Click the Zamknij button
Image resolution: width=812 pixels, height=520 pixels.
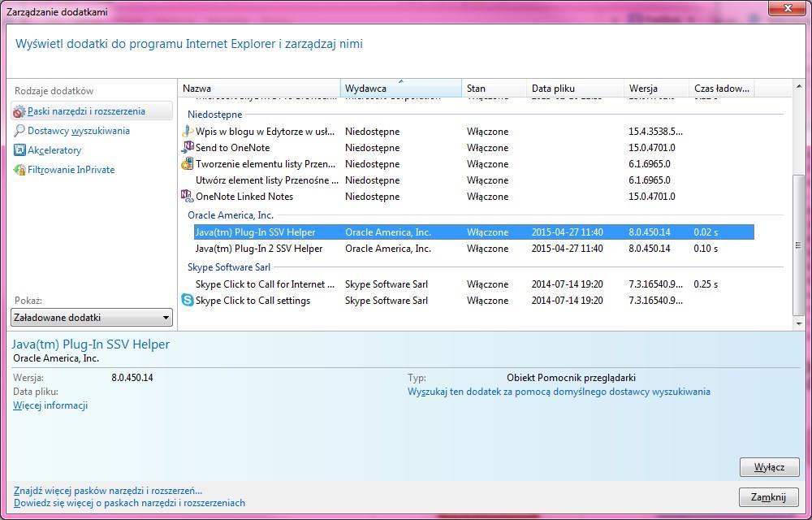point(770,497)
